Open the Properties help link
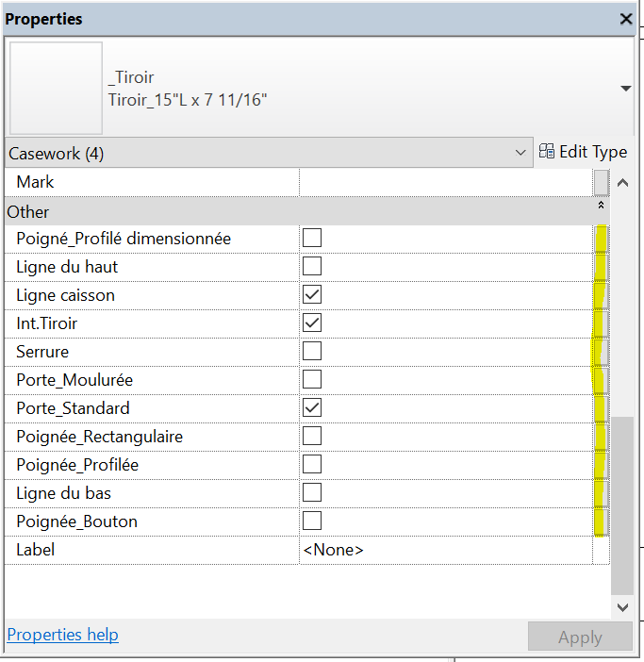Viewport: 644px width, 662px height. (x=62, y=635)
